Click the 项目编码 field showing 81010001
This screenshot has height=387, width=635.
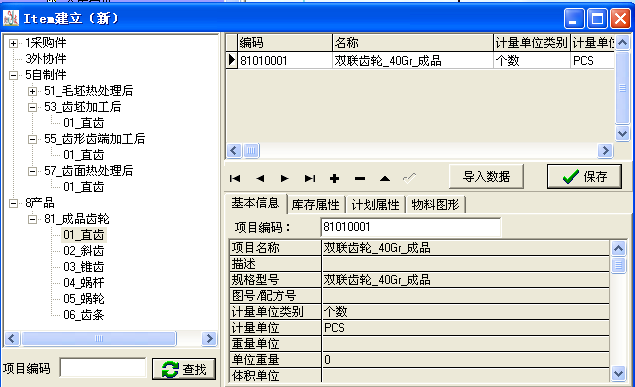coord(411,227)
